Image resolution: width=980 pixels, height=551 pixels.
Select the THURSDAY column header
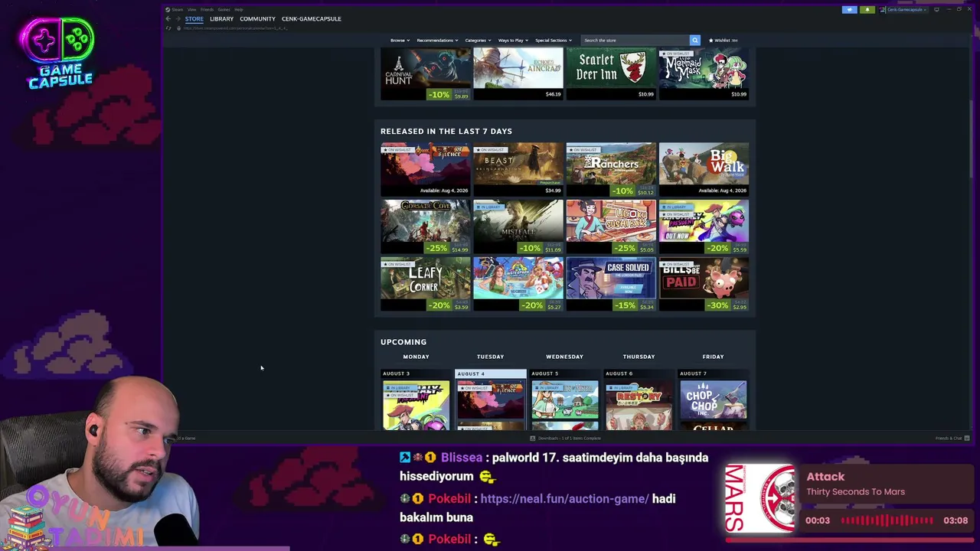coord(639,357)
